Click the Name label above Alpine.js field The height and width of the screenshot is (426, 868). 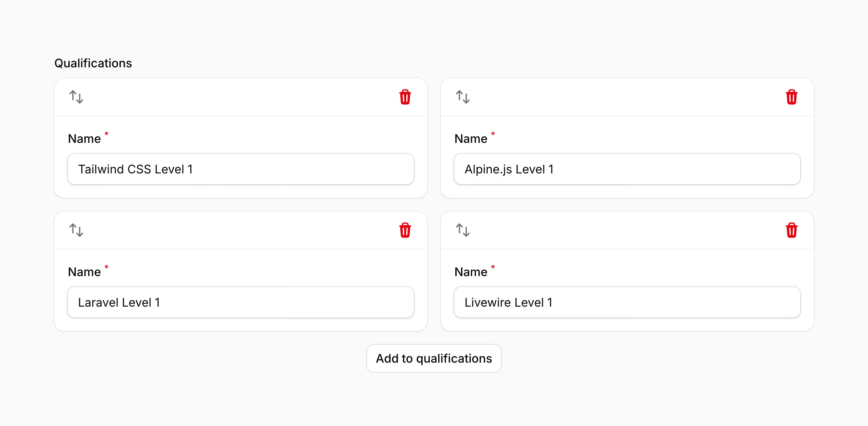(x=471, y=139)
